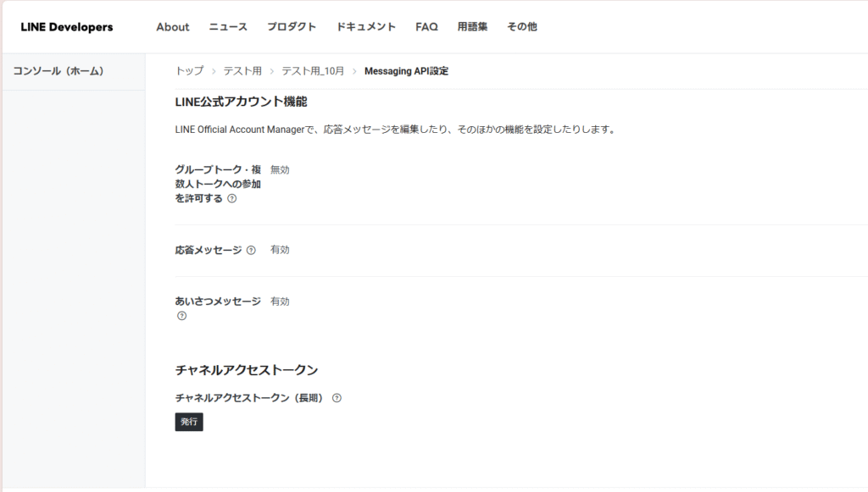This screenshot has height=492, width=868.
Task: Click help icon beside グループトーク・複数人トークへの参加を許可する
Action: pyautogui.click(x=232, y=199)
